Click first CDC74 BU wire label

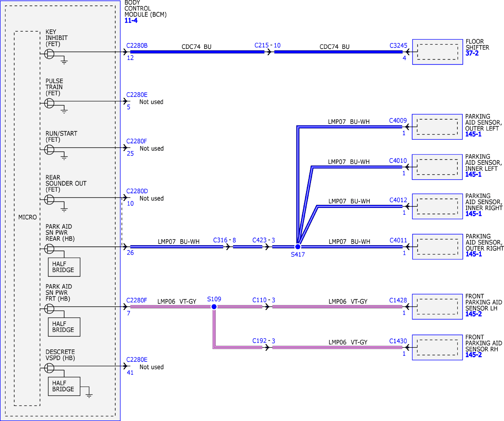[196, 47]
